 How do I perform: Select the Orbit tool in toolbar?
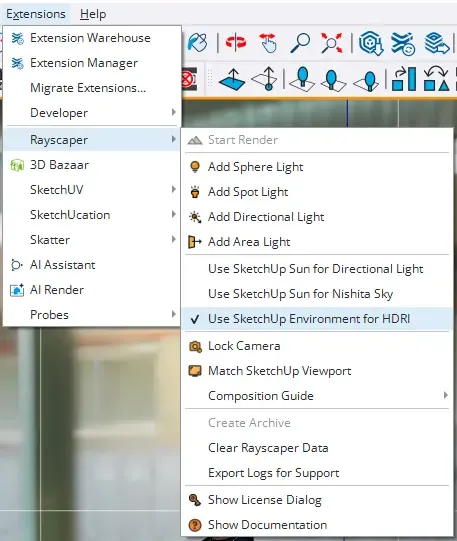coord(236,43)
